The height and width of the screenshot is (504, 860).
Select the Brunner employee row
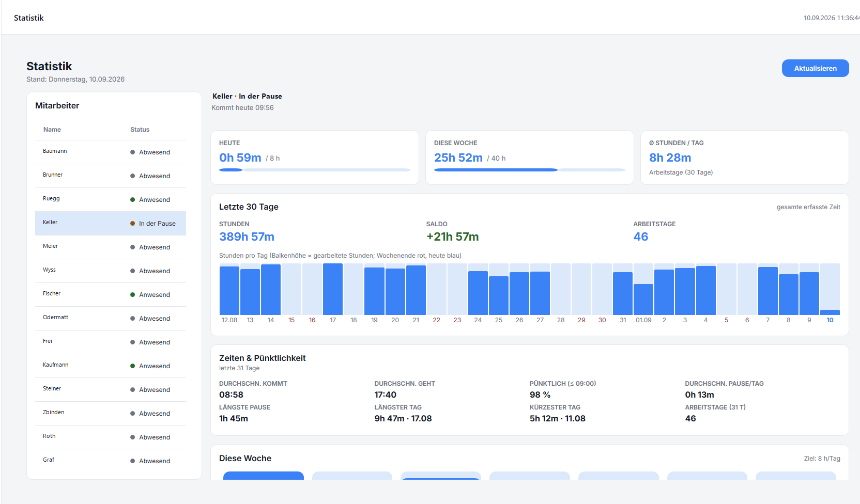pyautogui.click(x=111, y=176)
